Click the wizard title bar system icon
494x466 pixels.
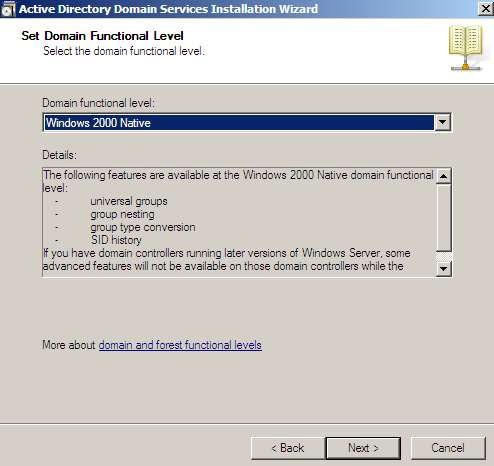click(x=8, y=9)
